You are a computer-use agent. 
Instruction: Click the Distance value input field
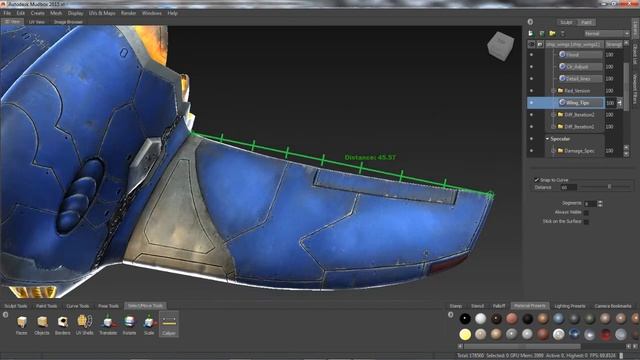(x=568, y=187)
